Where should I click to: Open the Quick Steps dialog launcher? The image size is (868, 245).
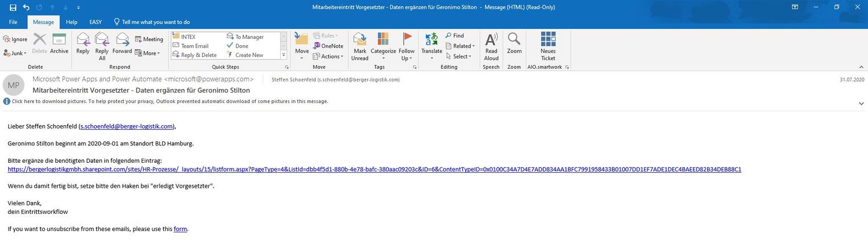286,67
